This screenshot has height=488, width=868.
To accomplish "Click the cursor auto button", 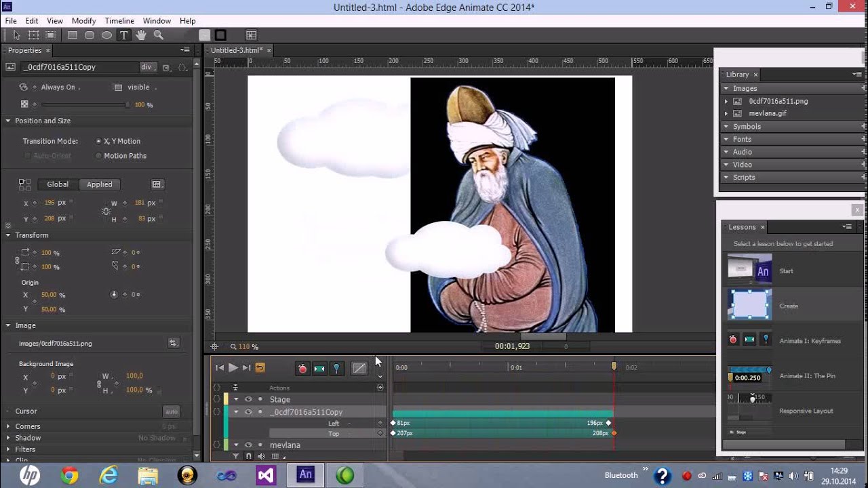I will 172,411.
